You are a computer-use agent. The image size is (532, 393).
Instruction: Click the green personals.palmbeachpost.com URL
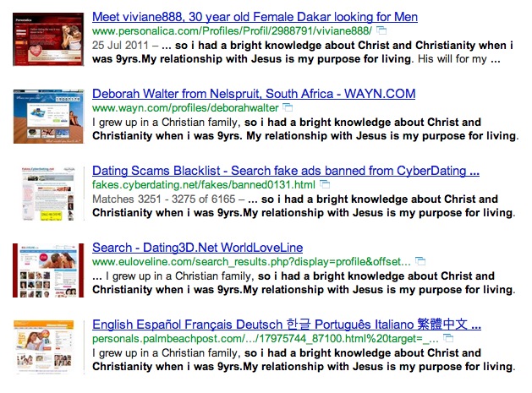point(266,339)
